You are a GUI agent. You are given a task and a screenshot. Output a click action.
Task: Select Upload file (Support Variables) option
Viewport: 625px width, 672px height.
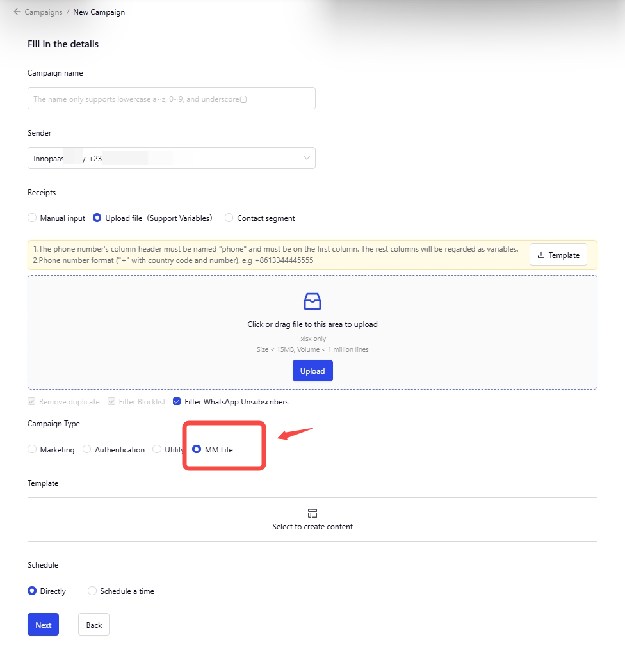pos(97,218)
